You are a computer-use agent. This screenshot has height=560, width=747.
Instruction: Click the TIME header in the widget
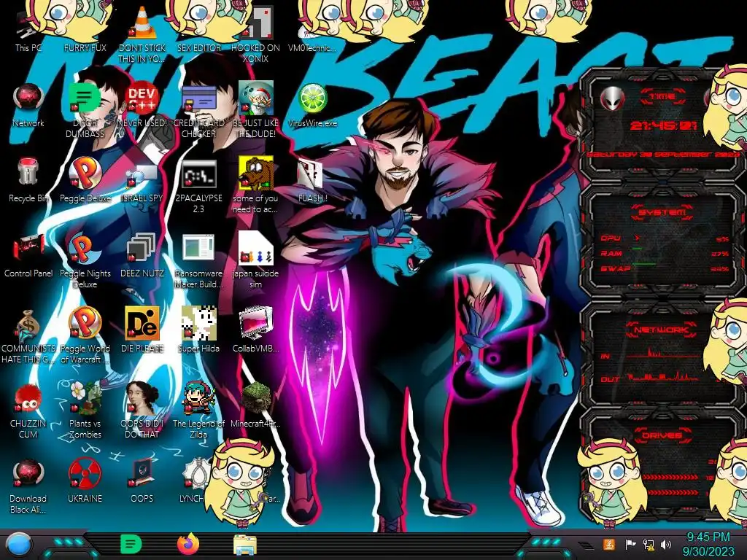pyautogui.click(x=662, y=97)
